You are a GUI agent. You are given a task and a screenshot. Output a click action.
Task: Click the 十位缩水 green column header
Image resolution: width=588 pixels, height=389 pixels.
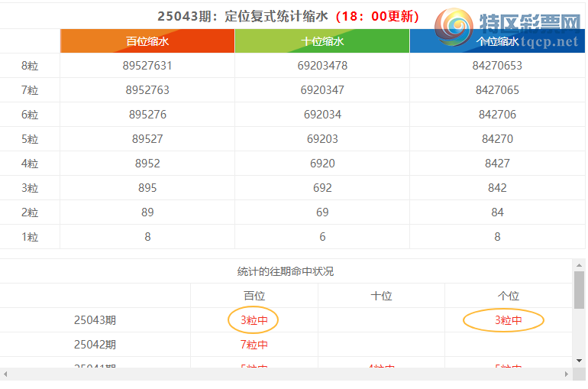322,41
